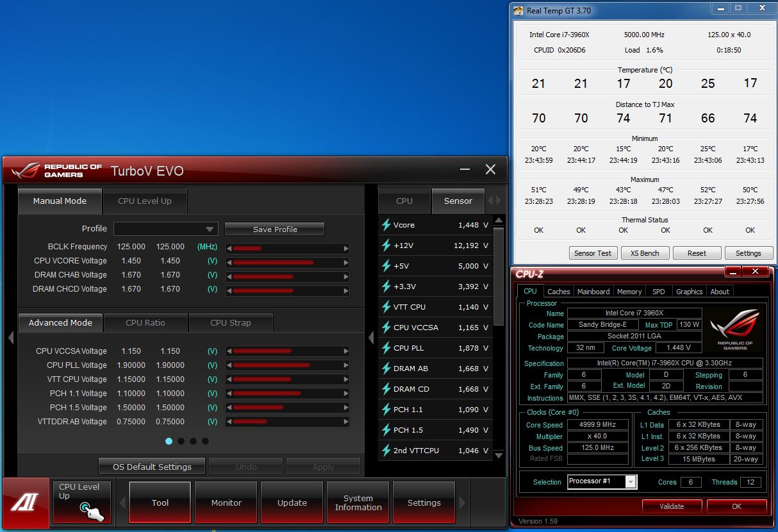This screenshot has height=532, width=778.
Task: Click the VTT CPU lightning bolt icon
Action: click(x=386, y=307)
